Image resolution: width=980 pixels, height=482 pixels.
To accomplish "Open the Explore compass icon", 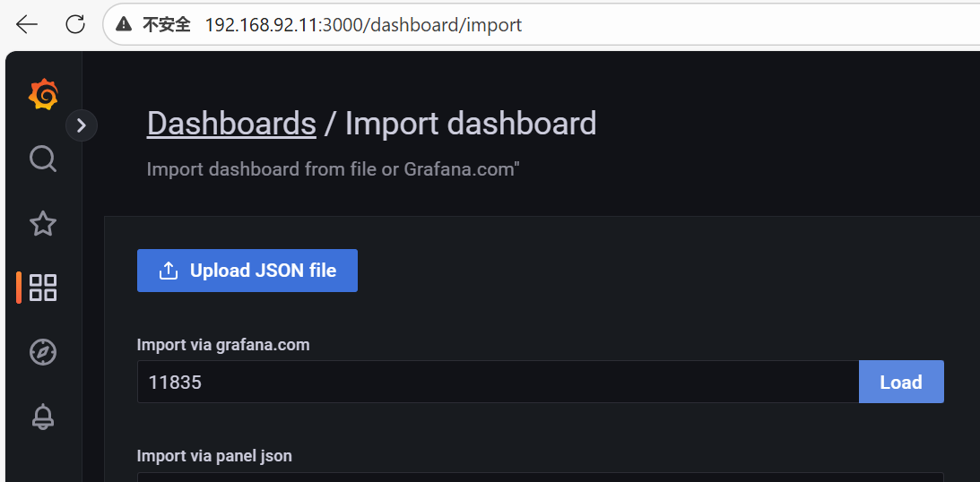I will tap(43, 352).
